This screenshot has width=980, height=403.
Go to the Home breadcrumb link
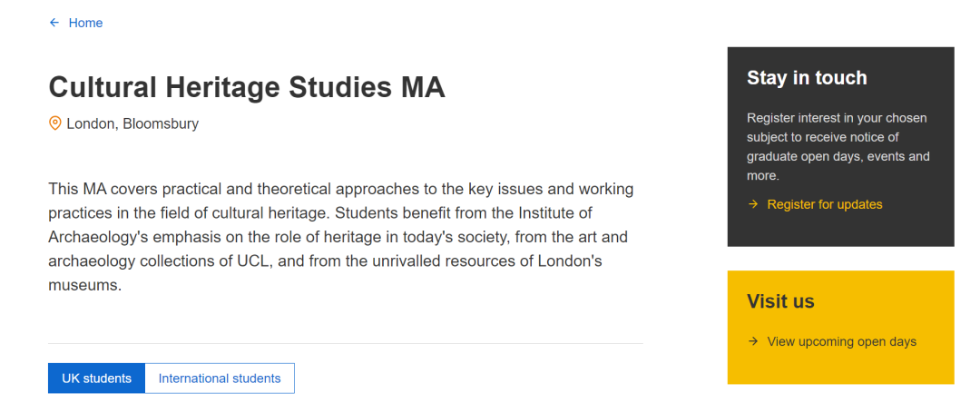click(85, 23)
